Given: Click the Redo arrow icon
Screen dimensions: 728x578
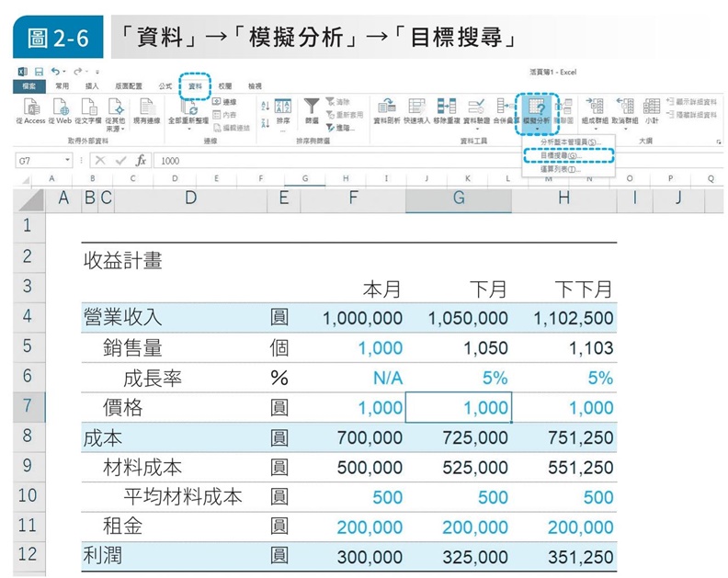Looking at the screenshot, I should pyautogui.click(x=78, y=71).
